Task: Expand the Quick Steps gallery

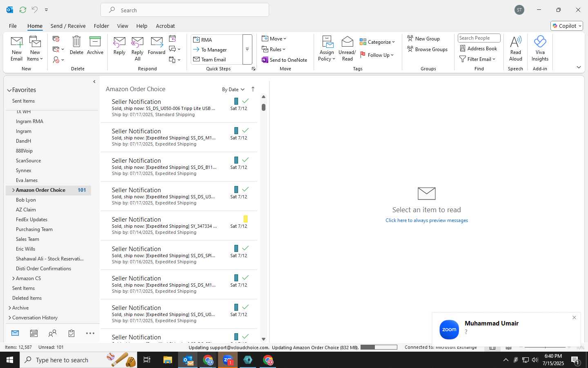Action: click(247, 49)
